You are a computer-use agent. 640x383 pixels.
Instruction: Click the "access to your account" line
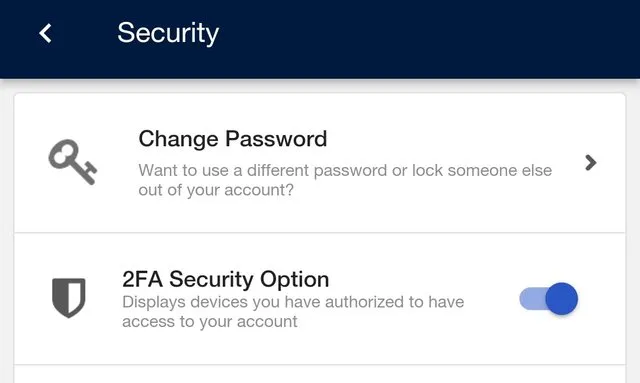pyautogui.click(x=210, y=322)
